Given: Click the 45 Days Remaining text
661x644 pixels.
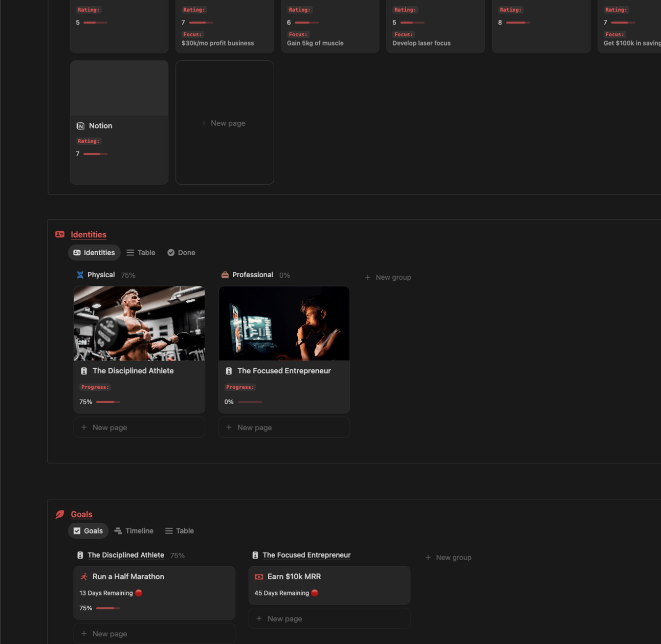Looking at the screenshot, I should (281, 593).
